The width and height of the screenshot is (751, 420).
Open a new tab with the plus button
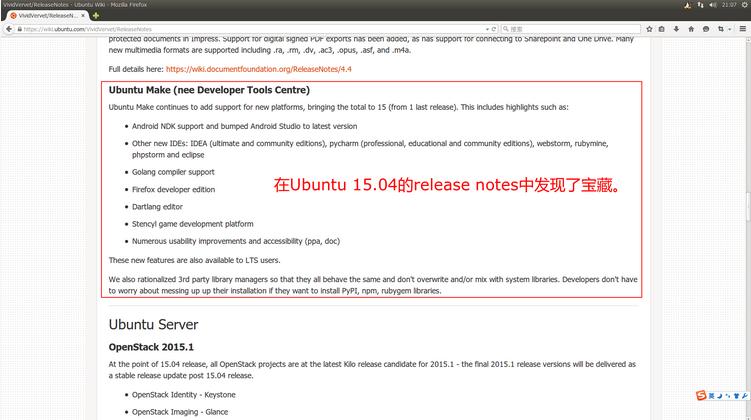point(96,15)
